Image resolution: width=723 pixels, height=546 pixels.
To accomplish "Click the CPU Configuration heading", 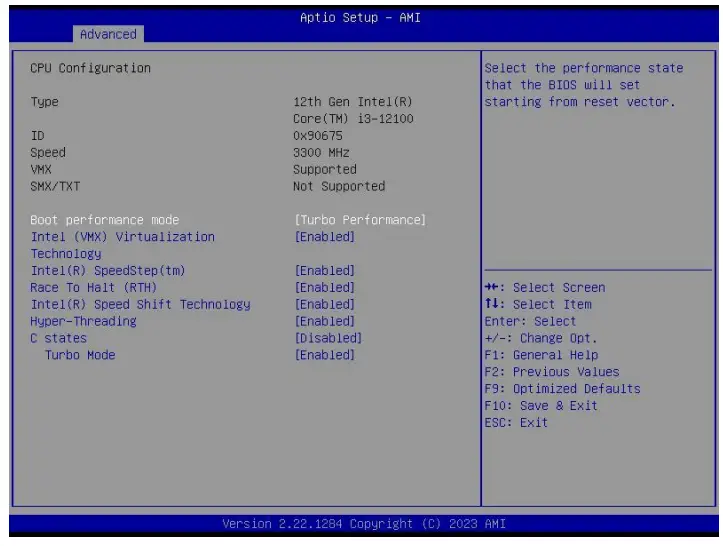I will pyautogui.click(x=90, y=68).
